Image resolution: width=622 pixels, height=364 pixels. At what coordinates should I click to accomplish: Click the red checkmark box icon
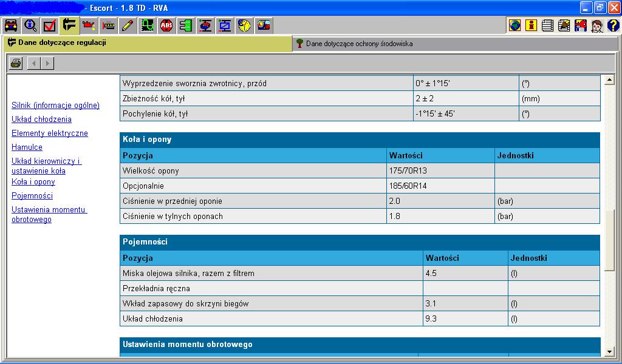(50, 25)
